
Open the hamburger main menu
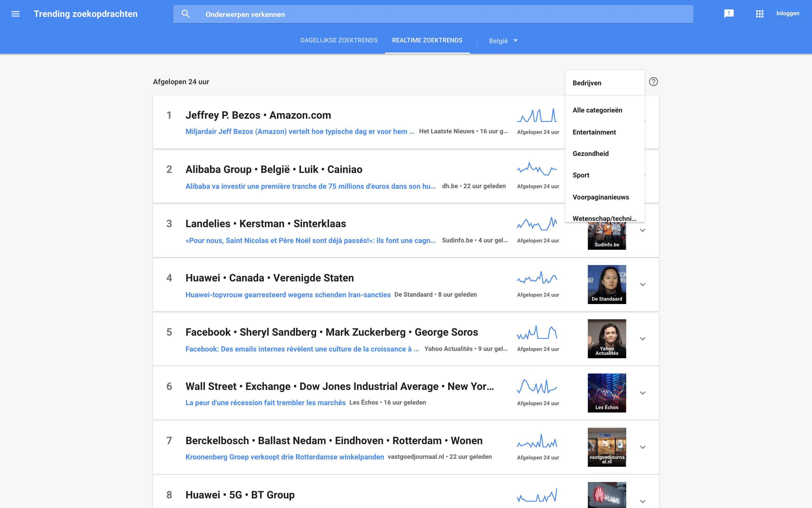(x=16, y=14)
